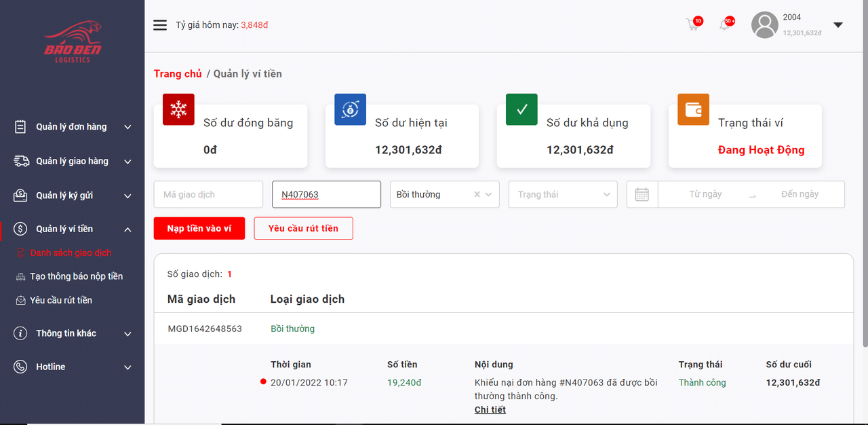
Task: Click the orange wallet status icon
Action: click(693, 109)
